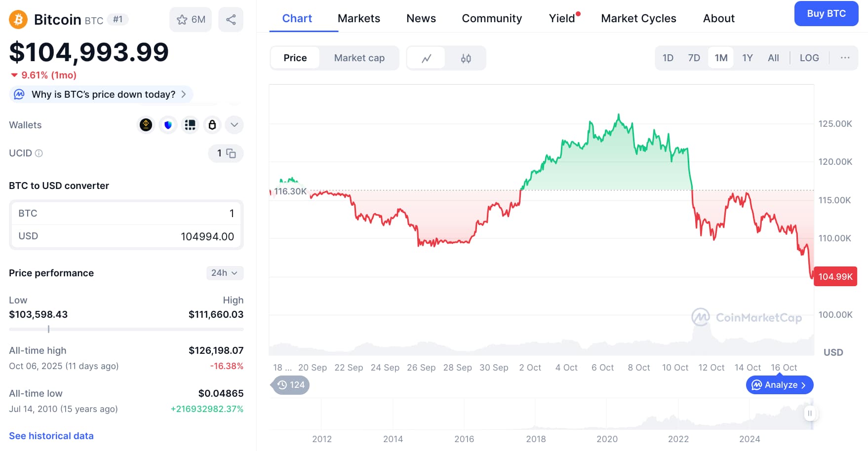Screen dimensions: 868x451
Task: Set chart range to 1D
Action: point(668,58)
